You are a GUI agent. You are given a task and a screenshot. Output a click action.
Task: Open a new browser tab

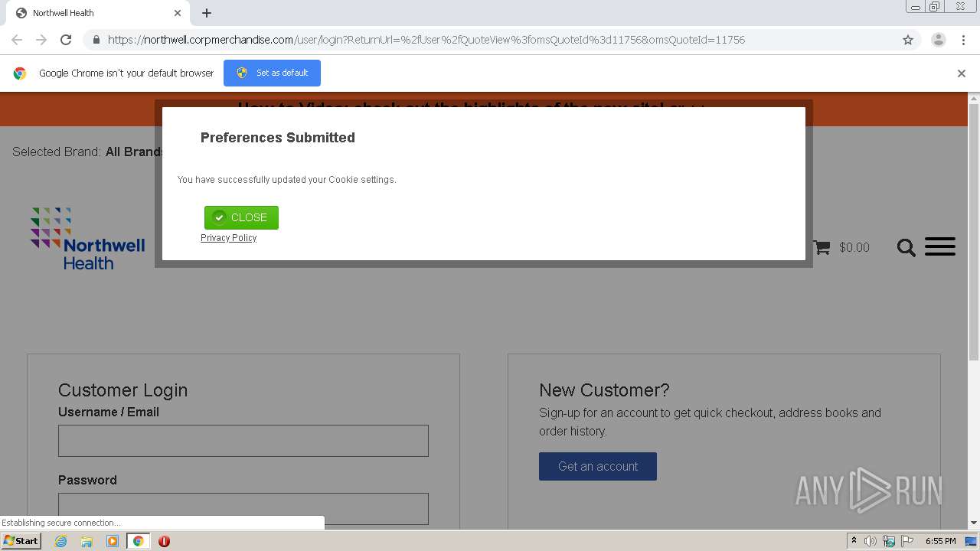coord(207,13)
